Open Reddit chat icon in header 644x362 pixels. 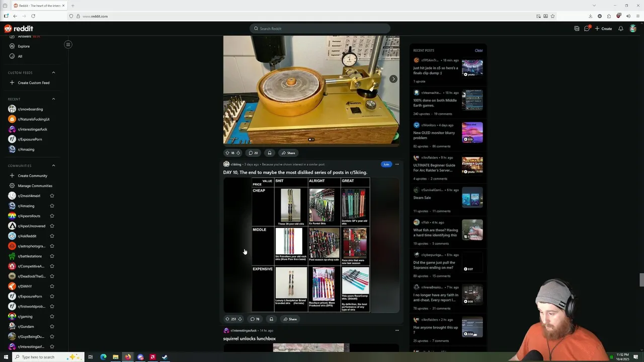pyautogui.click(x=587, y=29)
